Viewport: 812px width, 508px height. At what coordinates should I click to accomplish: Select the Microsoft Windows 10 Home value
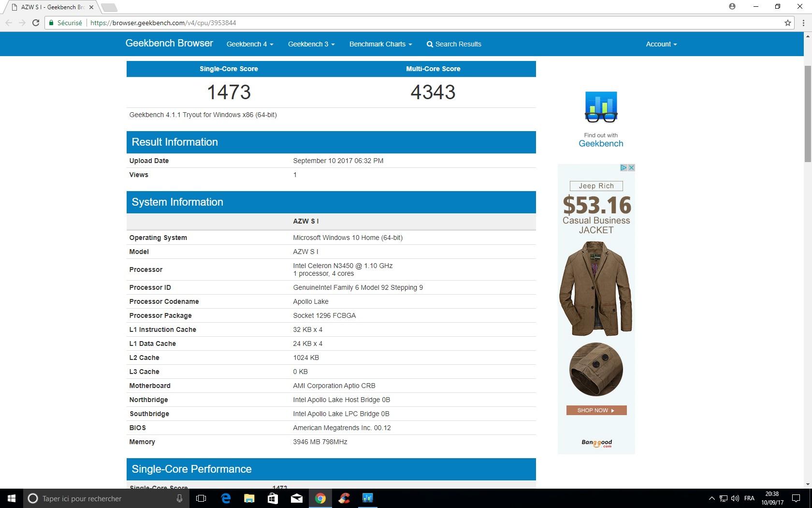[348, 238]
